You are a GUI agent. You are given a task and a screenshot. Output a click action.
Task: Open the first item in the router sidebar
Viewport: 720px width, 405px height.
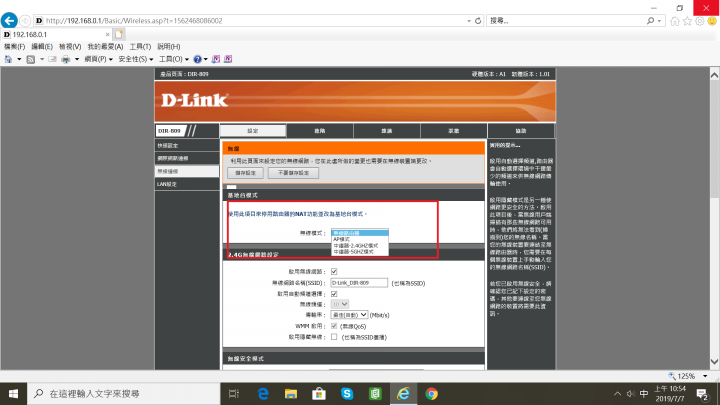(187, 146)
